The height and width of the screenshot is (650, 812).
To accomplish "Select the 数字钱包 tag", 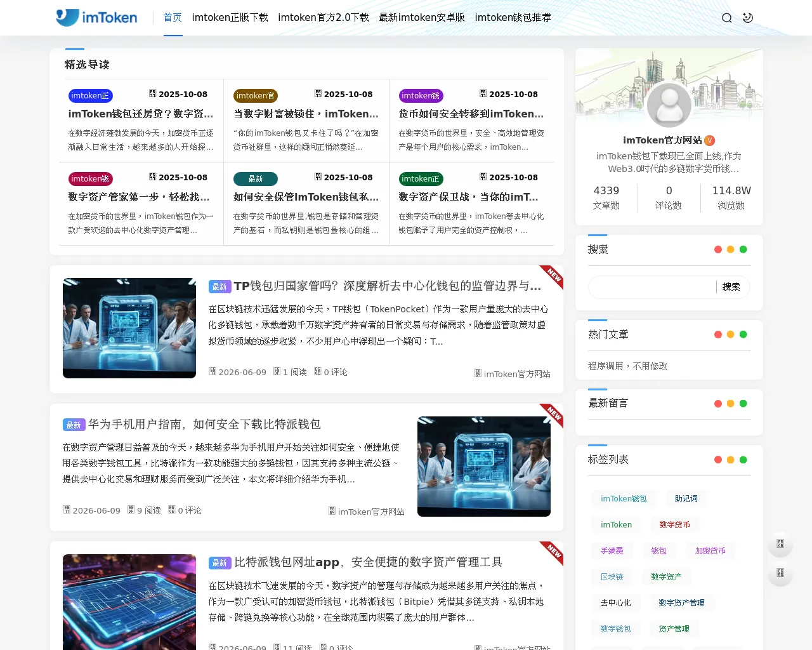I will coord(616,629).
